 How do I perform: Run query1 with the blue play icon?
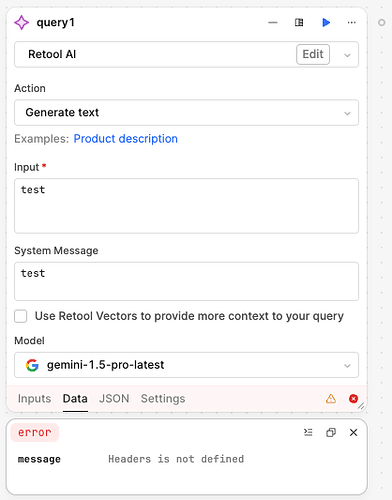click(326, 23)
